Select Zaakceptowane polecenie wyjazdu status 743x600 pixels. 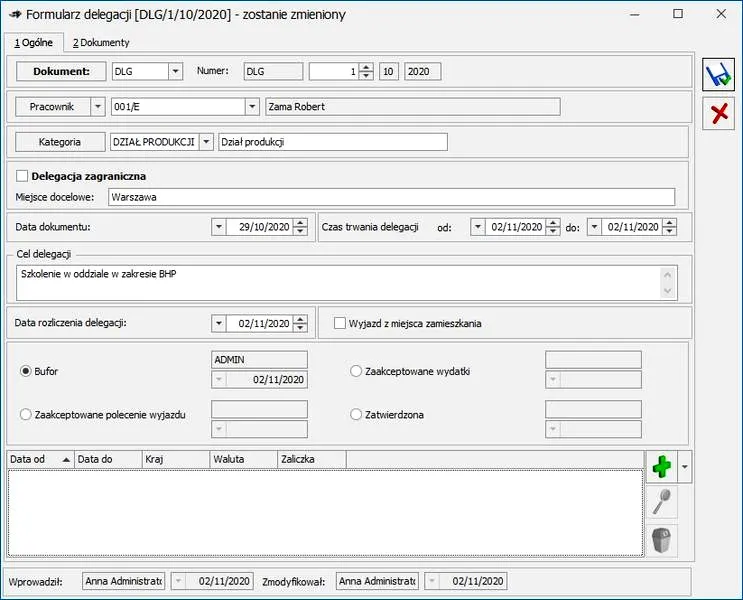pyautogui.click(x=25, y=415)
